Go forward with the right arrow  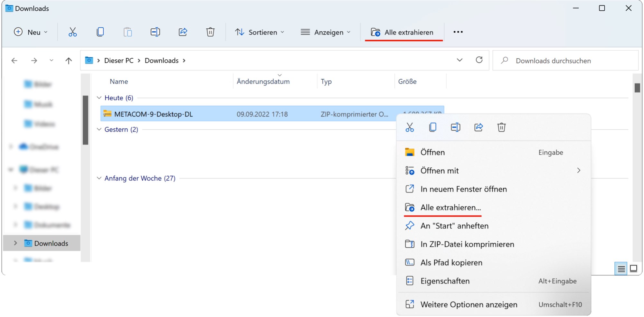click(34, 61)
